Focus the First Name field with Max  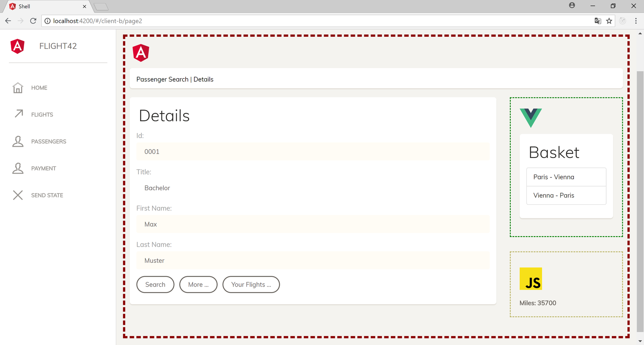click(313, 224)
